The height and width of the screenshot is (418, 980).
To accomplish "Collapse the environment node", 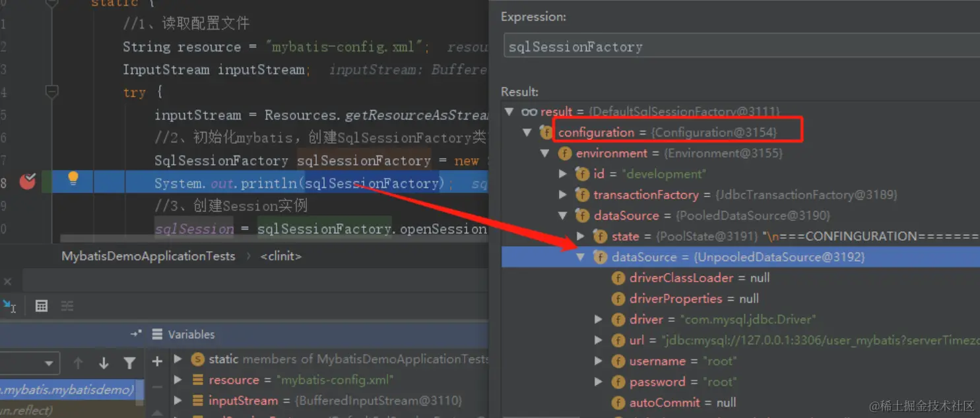I will coord(544,154).
